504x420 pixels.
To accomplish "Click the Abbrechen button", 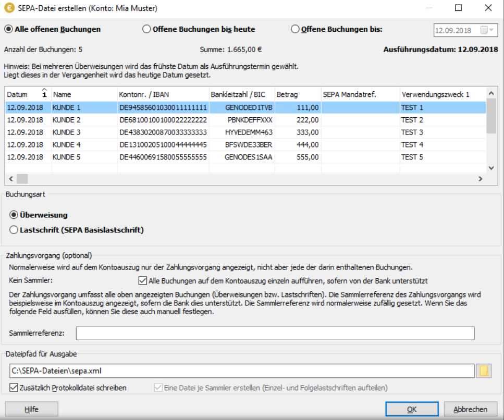I will pyautogui.click(x=470, y=409).
